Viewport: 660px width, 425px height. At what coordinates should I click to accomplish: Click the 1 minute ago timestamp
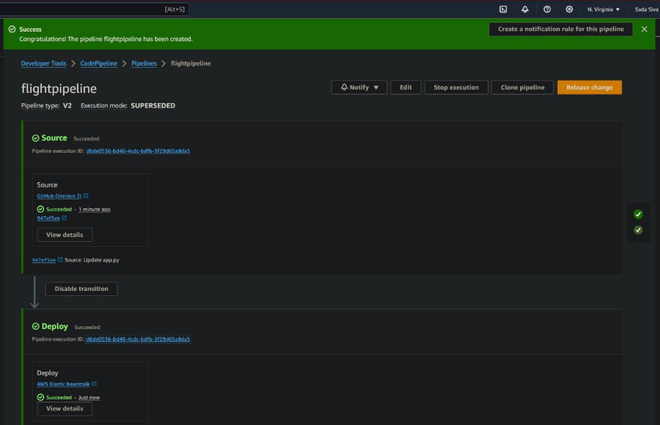tap(94, 209)
